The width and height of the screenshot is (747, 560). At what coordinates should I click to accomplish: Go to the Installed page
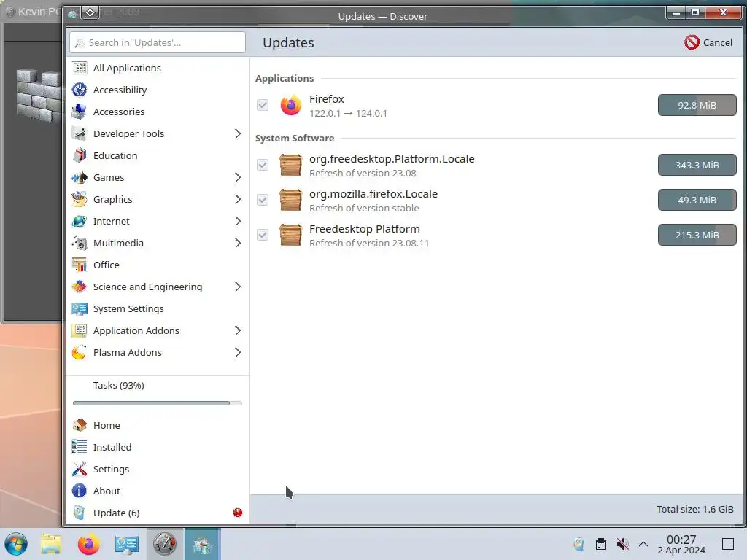158,447
